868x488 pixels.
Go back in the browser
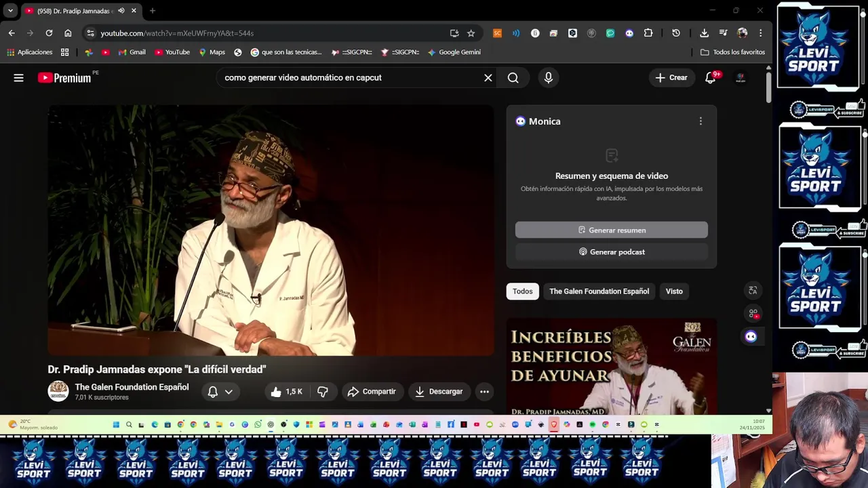12,33
